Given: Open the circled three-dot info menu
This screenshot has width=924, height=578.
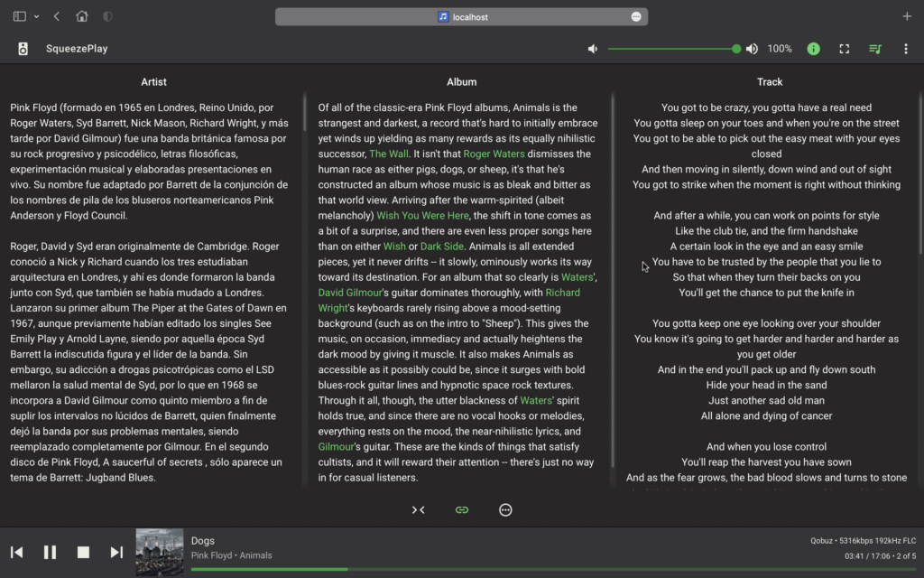Looking at the screenshot, I should [505, 510].
